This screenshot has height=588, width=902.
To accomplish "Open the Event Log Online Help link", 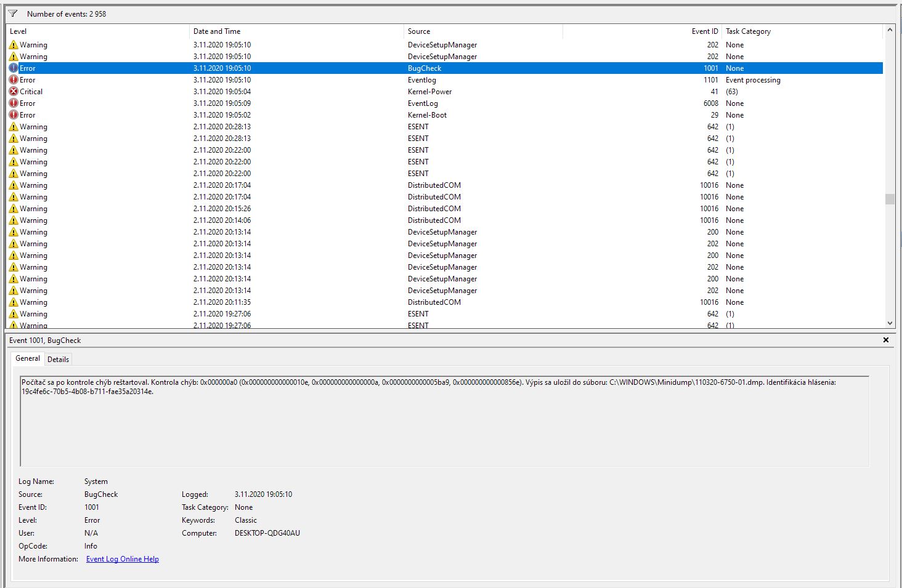I will click(123, 559).
